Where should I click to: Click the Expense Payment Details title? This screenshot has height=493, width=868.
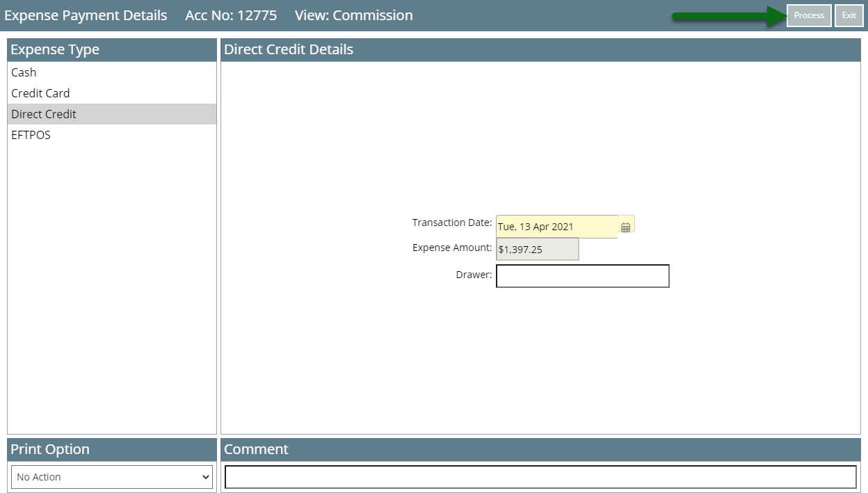tap(86, 15)
